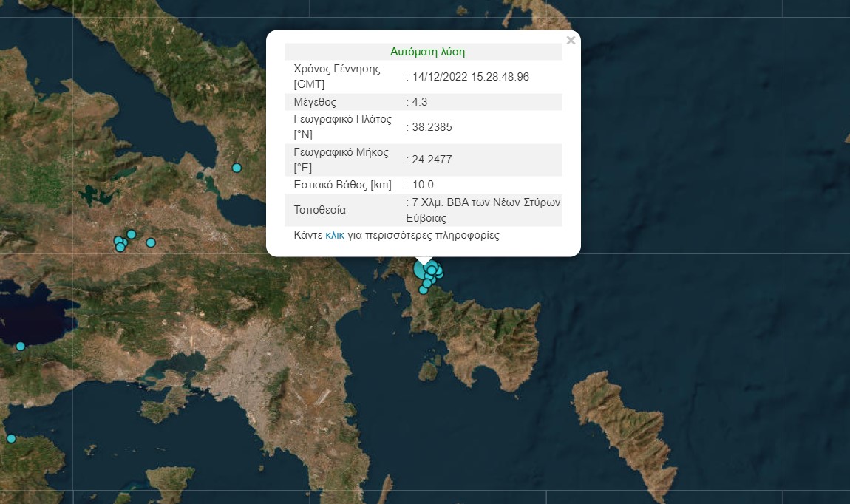
Task: Open the 'κλικ' link for more information
Action: click(x=335, y=236)
